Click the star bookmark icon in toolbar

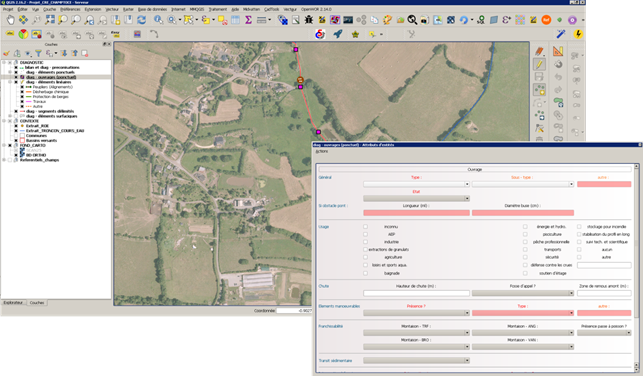pos(355,34)
